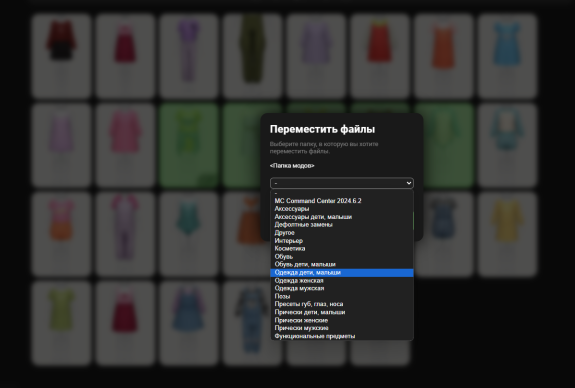Select "Обувь дети, малыши" option
This screenshot has height=388, width=575.
point(342,264)
